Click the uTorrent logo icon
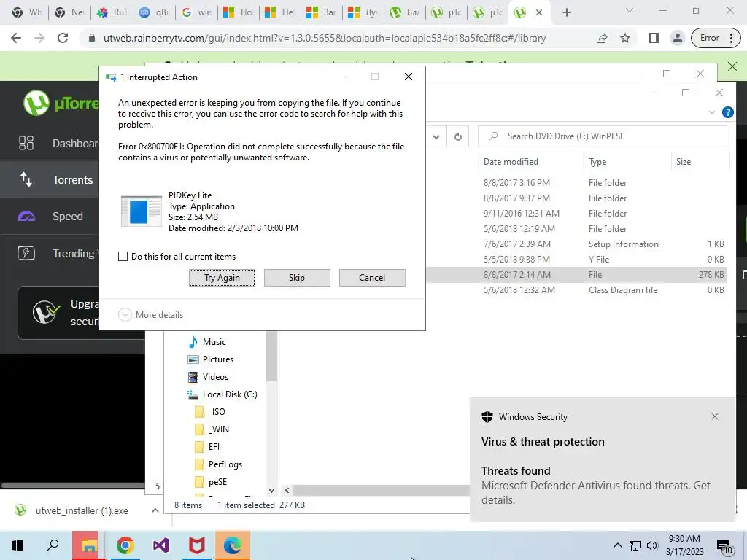 click(36, 103)
